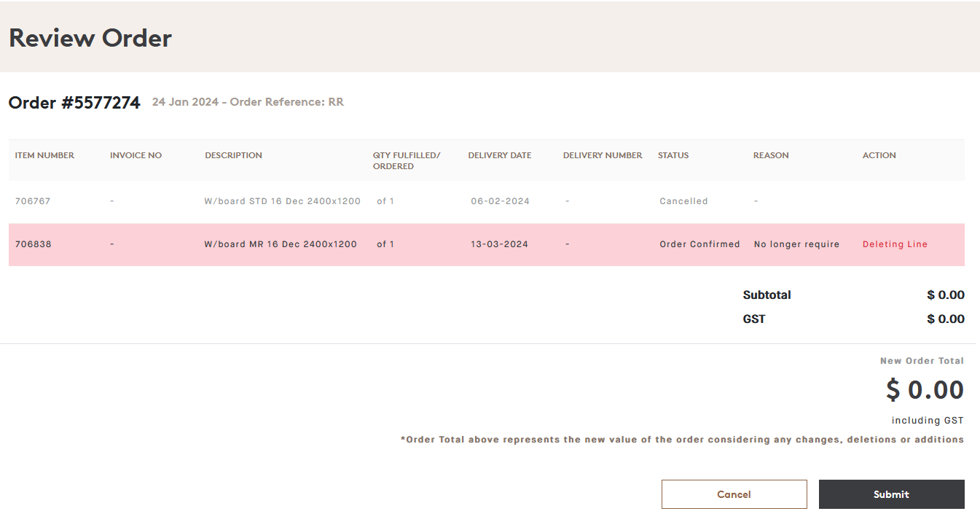Click the DELIVERY NUMBER column header

(x=603, y=155)
